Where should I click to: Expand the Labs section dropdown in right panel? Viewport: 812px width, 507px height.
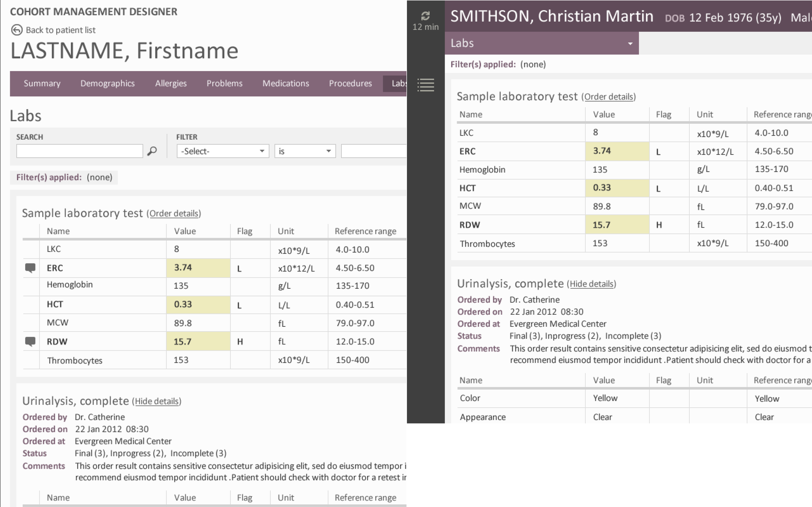[542, 43]
